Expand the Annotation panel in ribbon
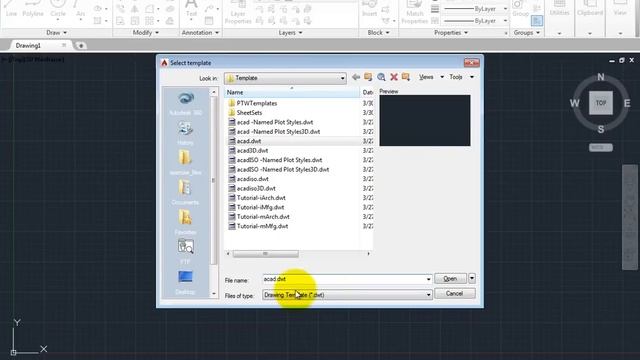Screen dimensions: 640x360 (200, 33)
